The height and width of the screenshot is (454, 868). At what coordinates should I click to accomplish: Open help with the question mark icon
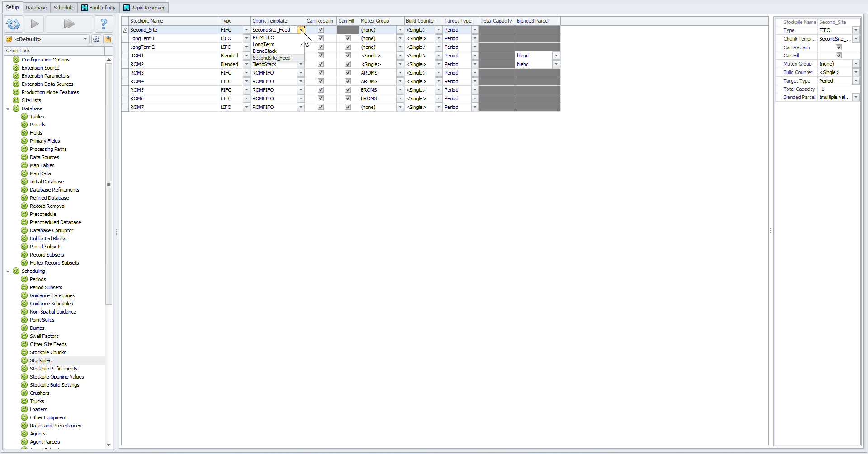104,24
